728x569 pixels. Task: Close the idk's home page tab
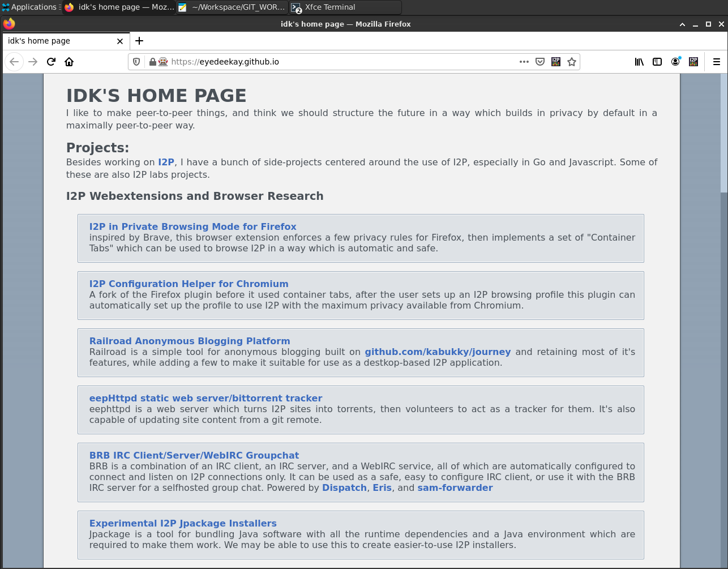coord(119,41)
